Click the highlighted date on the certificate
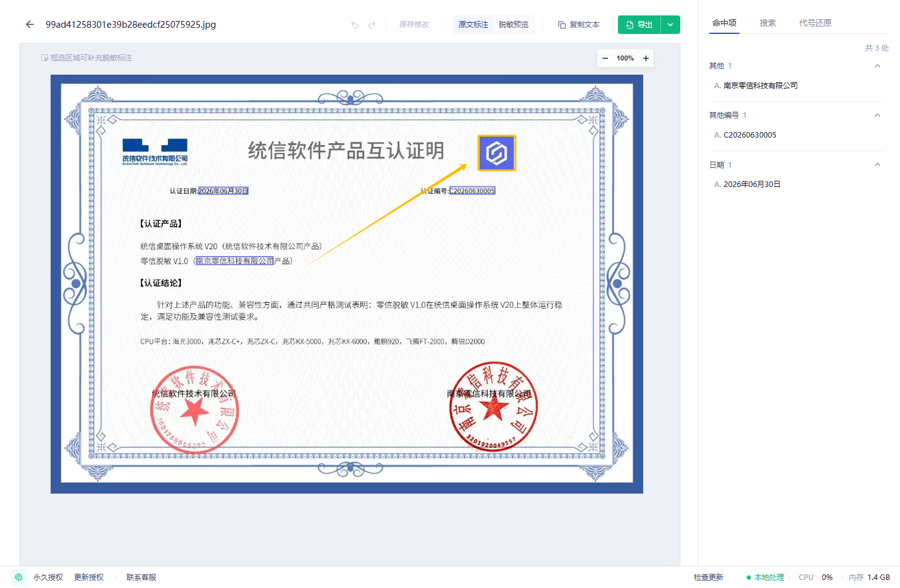The width and height of the screenshot is (900, 588). pos(223,191)
